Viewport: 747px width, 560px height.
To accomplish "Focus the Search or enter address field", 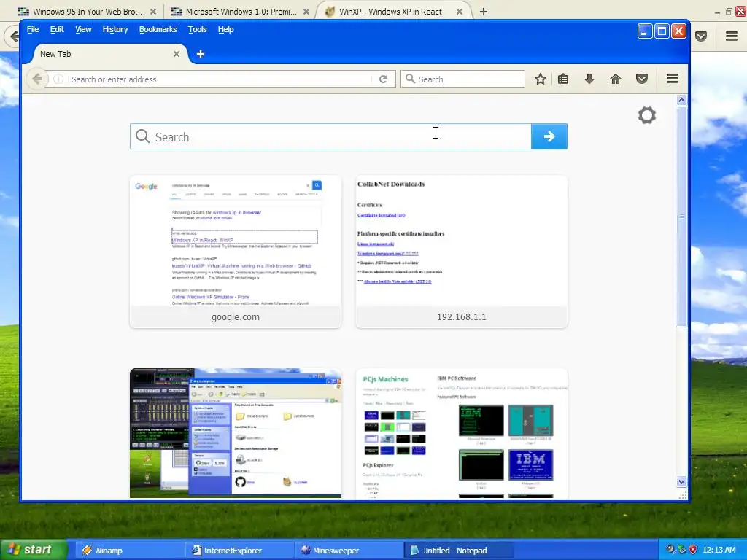I will coord(219,79).
